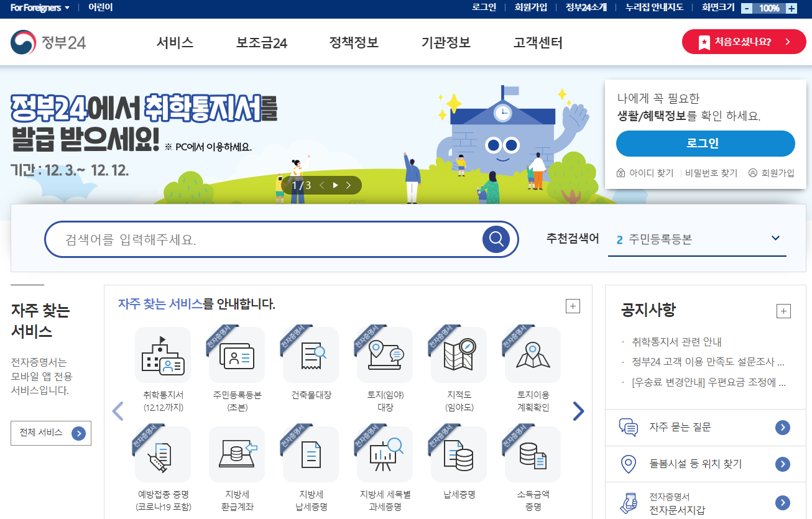Viewport: 812px width, 519px height.
Task: Click 비밀번호 찾기 link
Action: [x=711, y=173]
